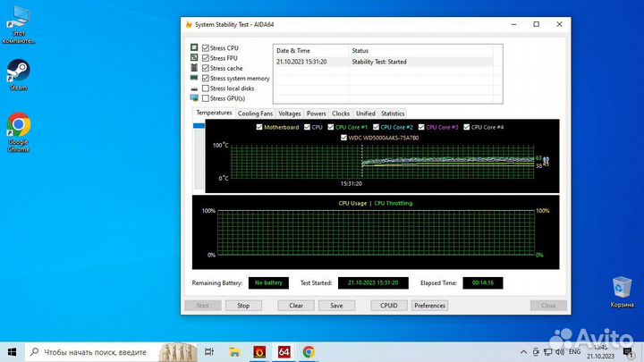Screen dimensions: 644x362
Task: Click the Elapsed Time value 00:14:16
Action: click(483, 282)
